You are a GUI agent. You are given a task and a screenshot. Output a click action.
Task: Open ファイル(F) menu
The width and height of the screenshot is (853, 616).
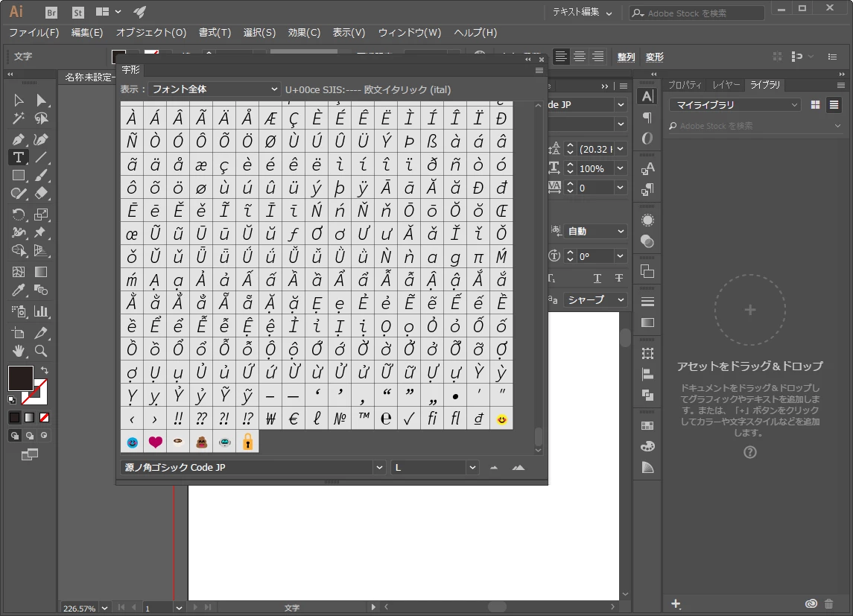34,33
